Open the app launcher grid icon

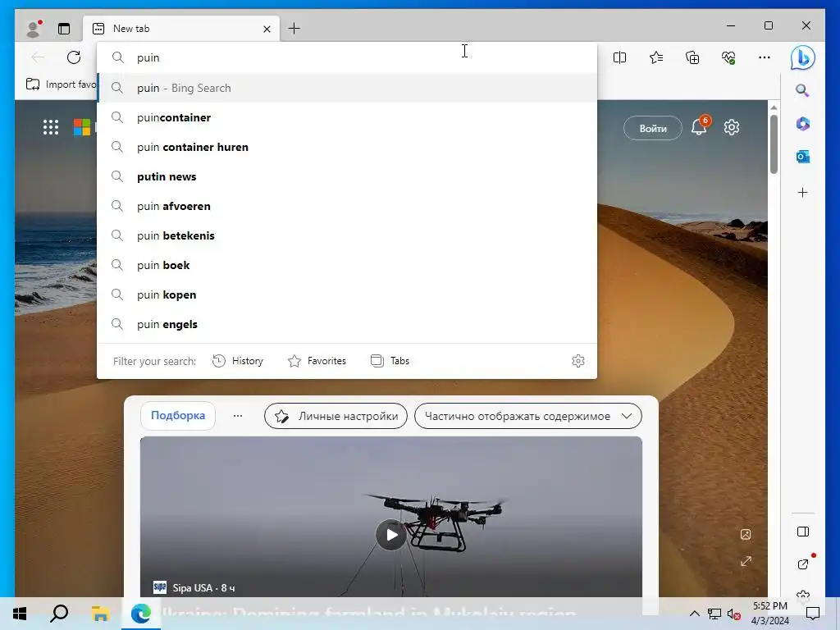click(x=50, y=127)
